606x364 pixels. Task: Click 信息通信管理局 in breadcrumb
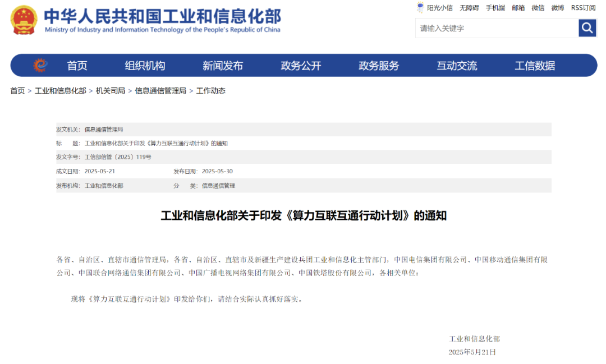(x=160, y=91)
